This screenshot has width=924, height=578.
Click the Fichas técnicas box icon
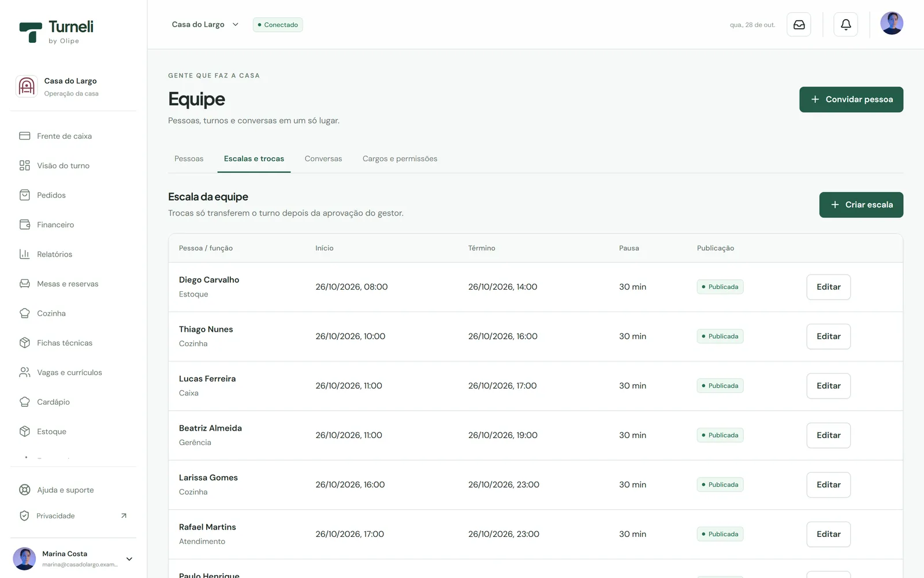[x=25, y=343]
